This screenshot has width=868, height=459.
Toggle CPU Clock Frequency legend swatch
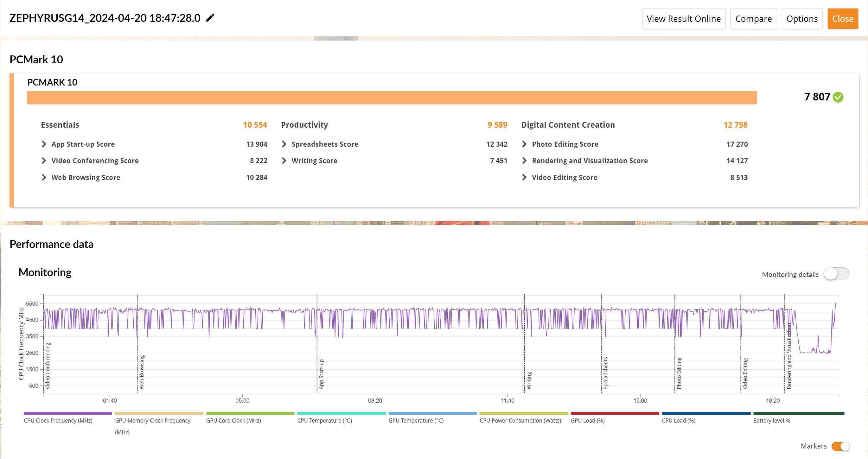coord(68,413)
